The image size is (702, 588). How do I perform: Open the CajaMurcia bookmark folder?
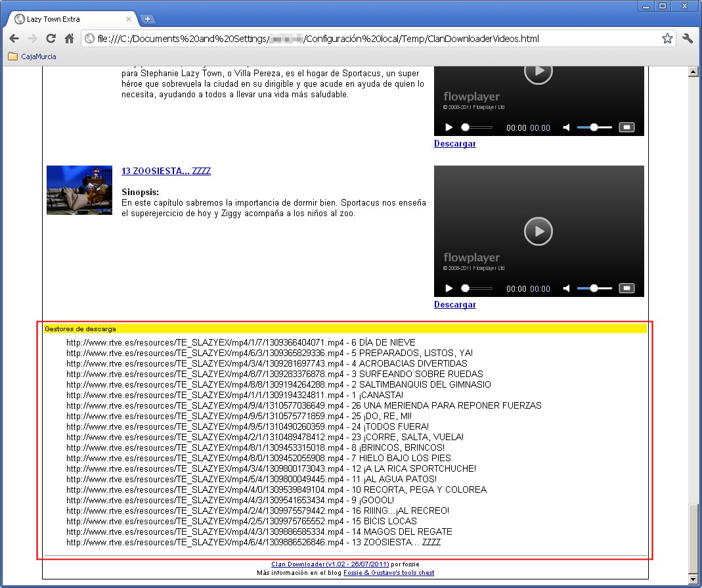pyautogui.click(x=32, y=57)
